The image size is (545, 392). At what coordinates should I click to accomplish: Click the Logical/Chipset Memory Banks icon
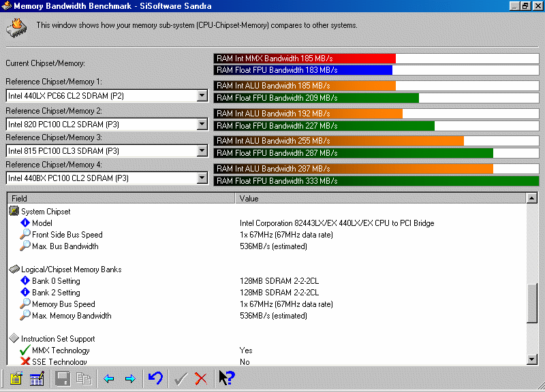[14, 269]
